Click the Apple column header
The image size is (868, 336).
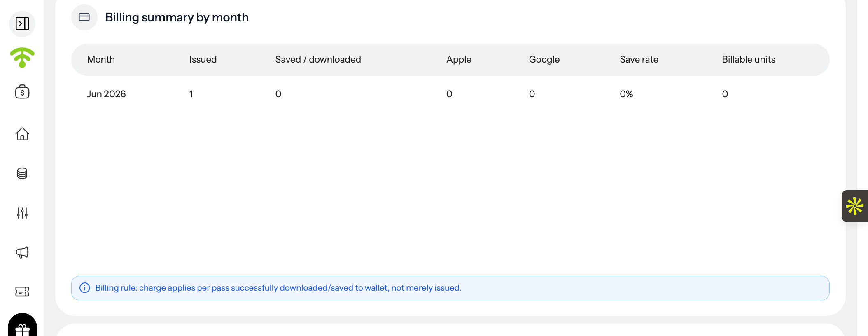pyautogui.click(x=459, y=59)
